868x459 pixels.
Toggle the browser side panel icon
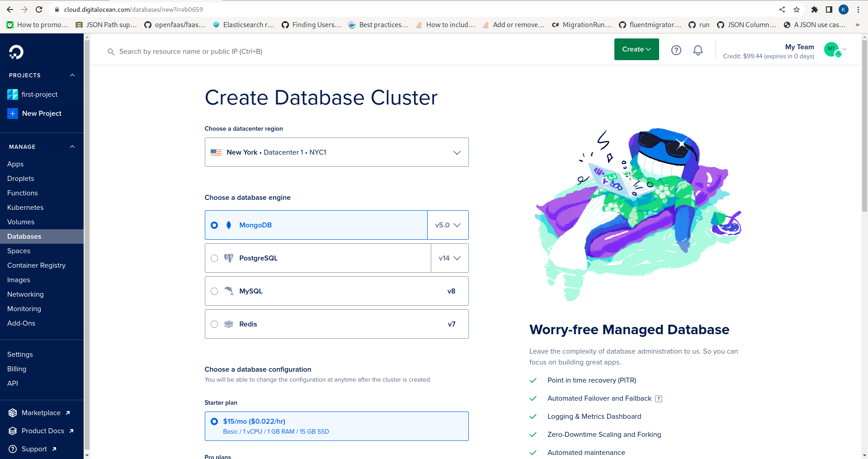[829, 9]
